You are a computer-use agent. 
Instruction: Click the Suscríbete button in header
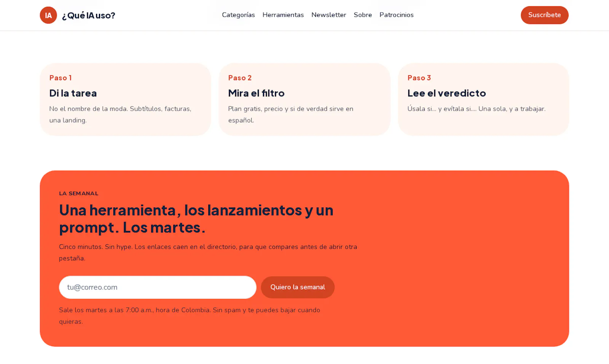[544, 15]
